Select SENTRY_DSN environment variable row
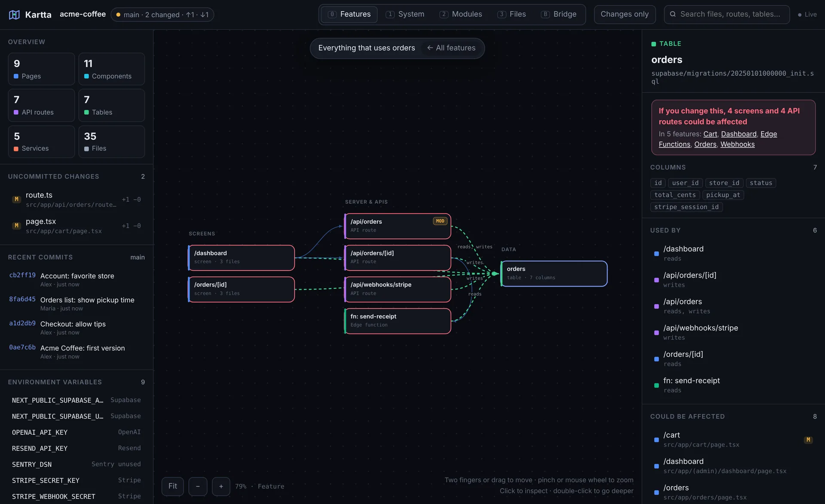 [76, 464]
